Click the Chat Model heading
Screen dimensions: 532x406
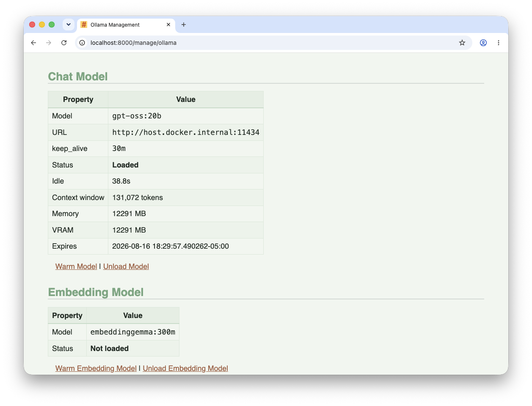coord(78,77)
